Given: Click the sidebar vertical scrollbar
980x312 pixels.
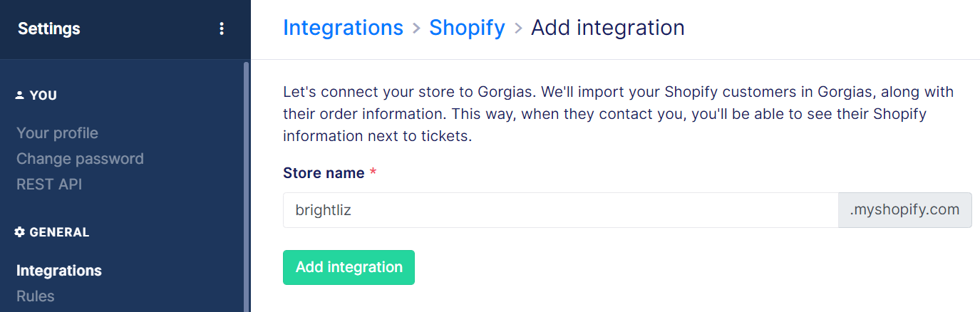Looking at the screenshot, I should click(x=247, y=187).
